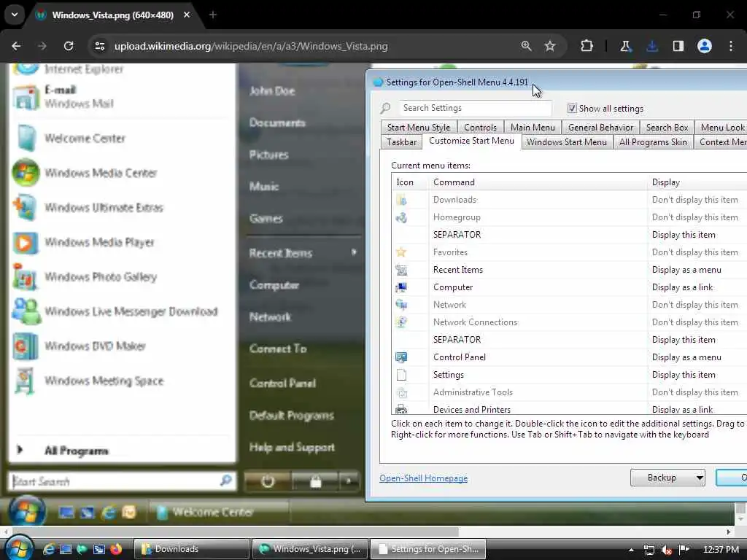Viewport: 747px width, 560px height.
Task: Open the browser profile avatar
Action: click(705, 46)
